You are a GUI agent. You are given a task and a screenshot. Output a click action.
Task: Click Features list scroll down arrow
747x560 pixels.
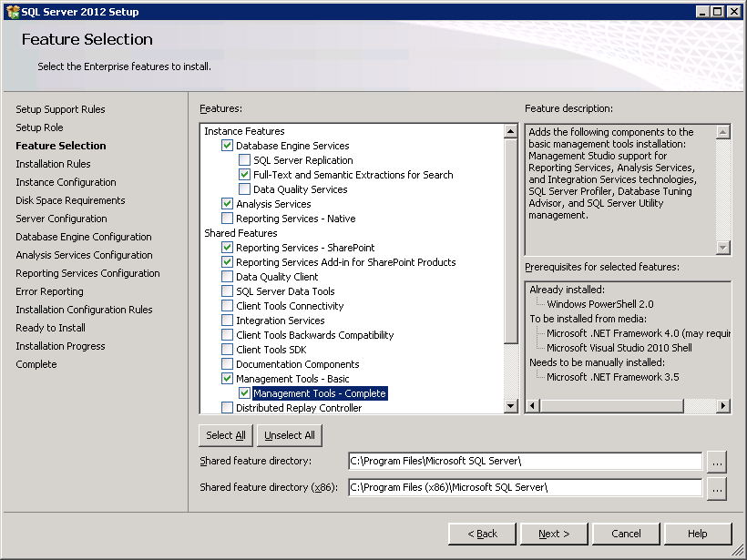511,406
